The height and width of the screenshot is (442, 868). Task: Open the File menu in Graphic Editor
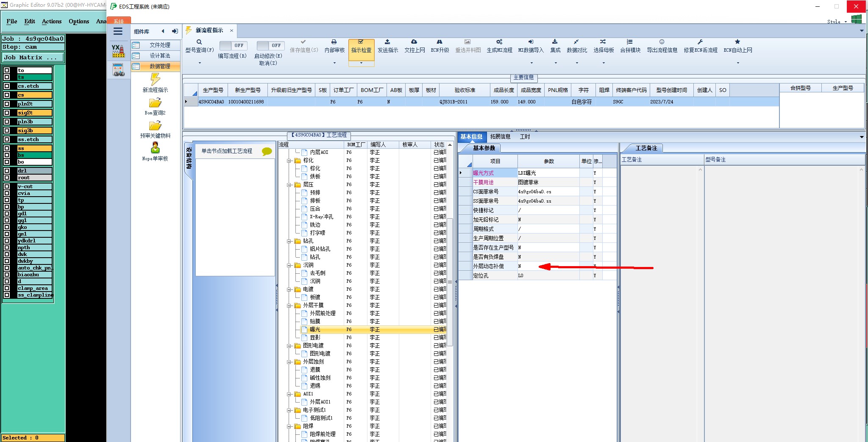click(12, 21)
